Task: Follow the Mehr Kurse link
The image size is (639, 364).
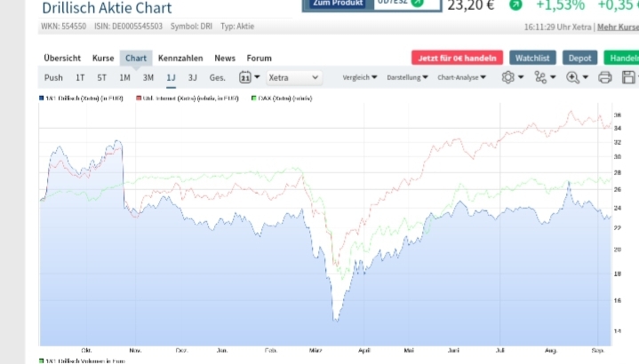Action: 618,27
